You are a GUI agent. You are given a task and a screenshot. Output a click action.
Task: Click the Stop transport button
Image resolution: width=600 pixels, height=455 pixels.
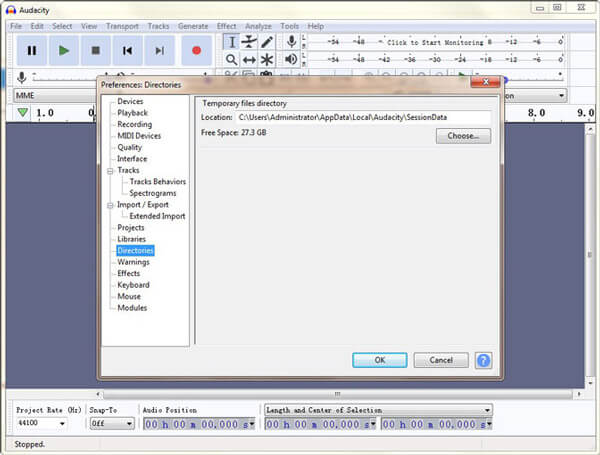(x=96, y=51)
